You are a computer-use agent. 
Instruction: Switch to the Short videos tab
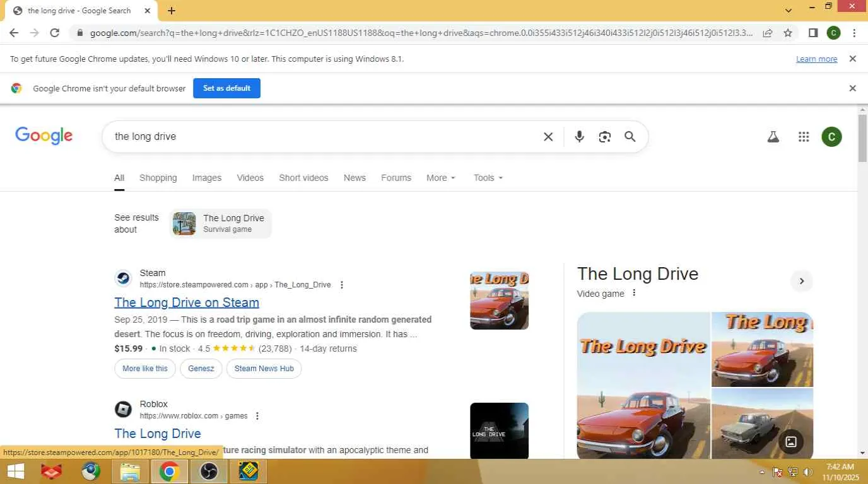pyautogui.click(x=303, y=178)
